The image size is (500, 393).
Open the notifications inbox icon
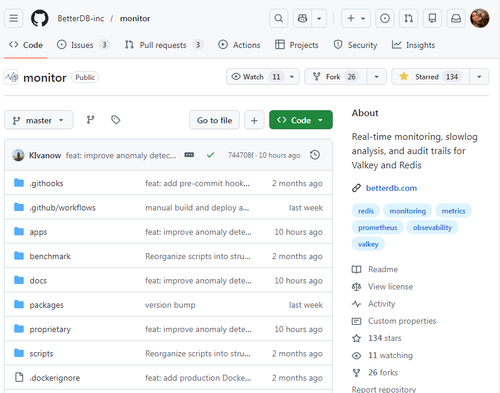[456, 18]
